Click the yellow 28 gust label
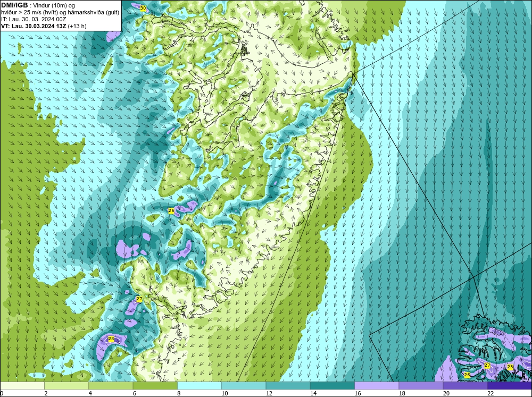The image size is (532, 397). coord(111,339)
